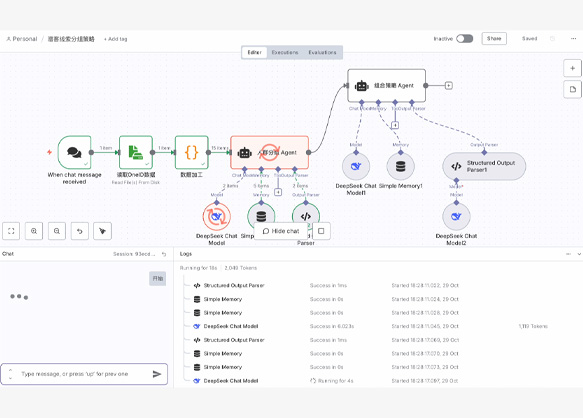Click the Hide chat button
This screenshot has height=418, width=583.
pyautogui.click(x=281, y=231)
